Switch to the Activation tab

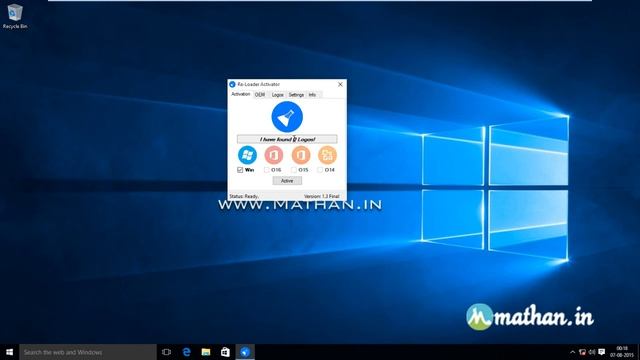[x=240, y=94]
